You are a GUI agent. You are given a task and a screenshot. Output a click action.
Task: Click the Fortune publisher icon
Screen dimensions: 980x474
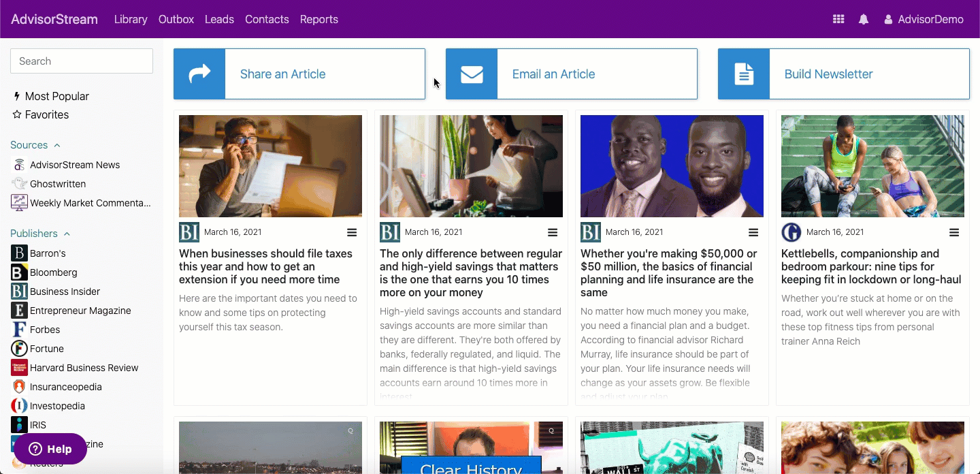click(19, 349)
